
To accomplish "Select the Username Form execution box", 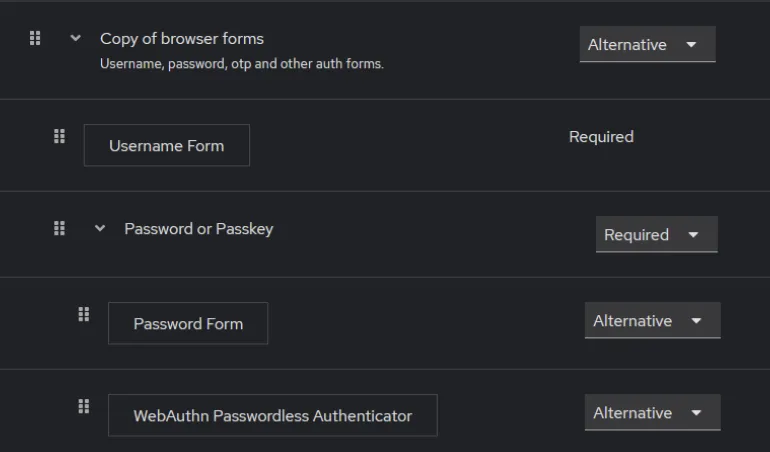I will tap(167, 145).
